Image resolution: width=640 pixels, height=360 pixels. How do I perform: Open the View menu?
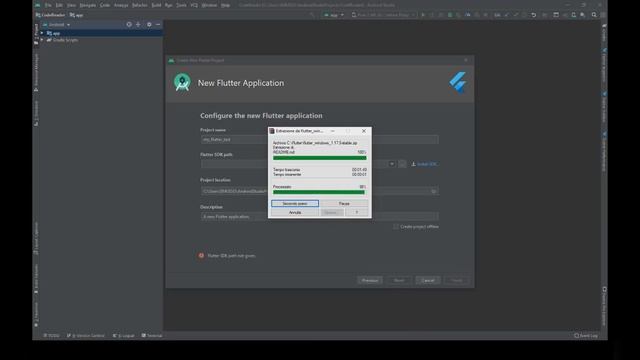[x=71, y=5]
